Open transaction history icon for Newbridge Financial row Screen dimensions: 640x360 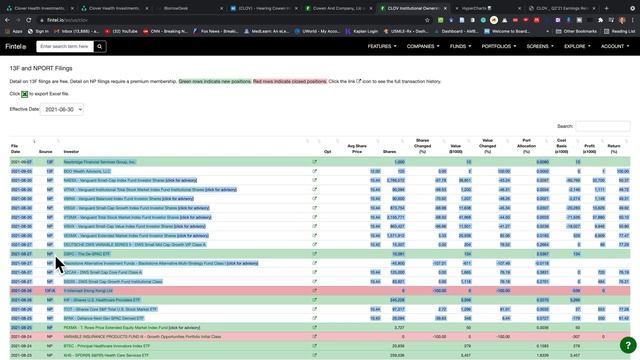[x=314, y=162]
